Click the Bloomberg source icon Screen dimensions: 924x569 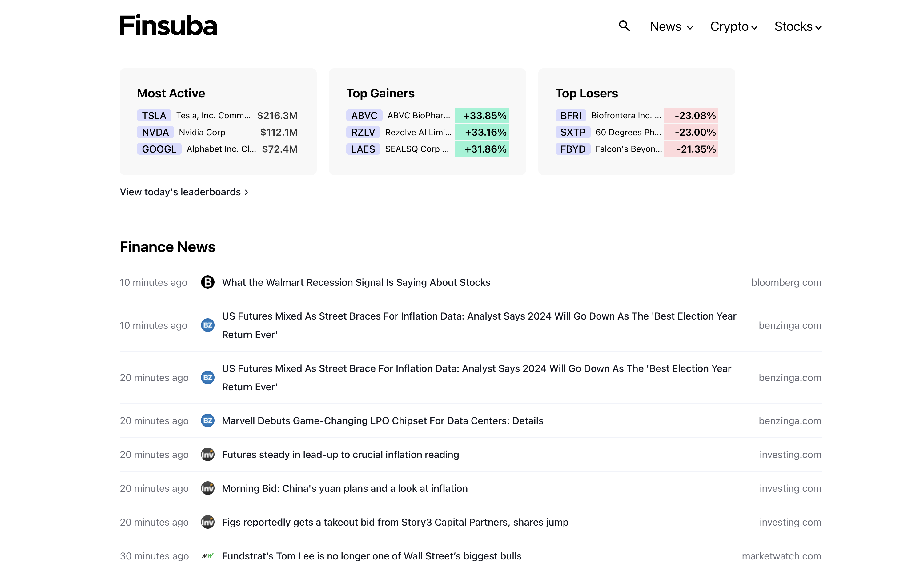207,282
